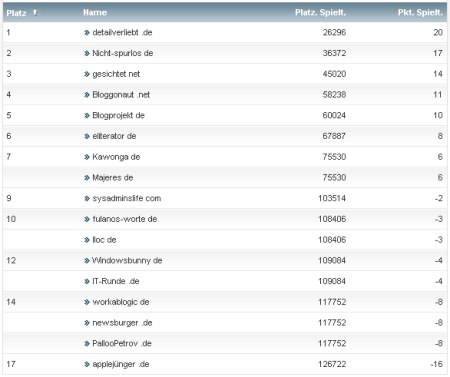Click the arrow icon before sysadminslife
Screen dimensions: 450x377
[87, 198]
